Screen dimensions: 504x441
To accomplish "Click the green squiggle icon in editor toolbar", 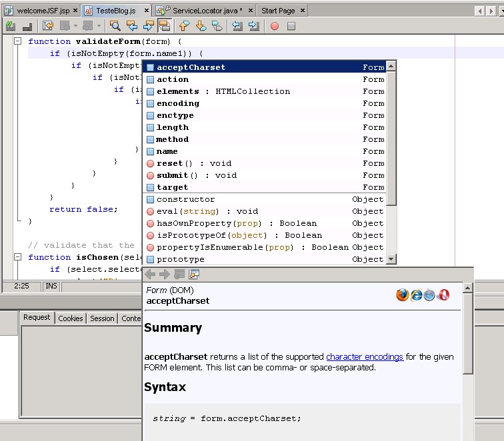I will [x=11, y=26].
